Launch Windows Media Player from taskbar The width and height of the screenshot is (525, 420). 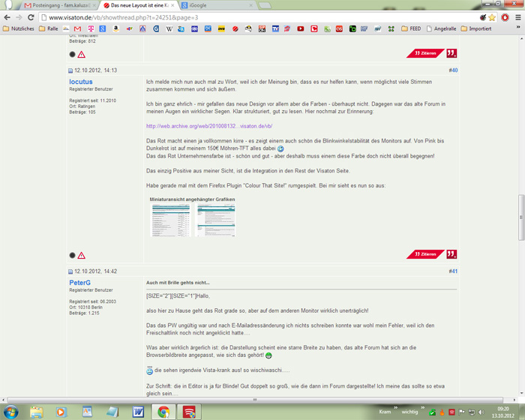click(x=61, y=412)
